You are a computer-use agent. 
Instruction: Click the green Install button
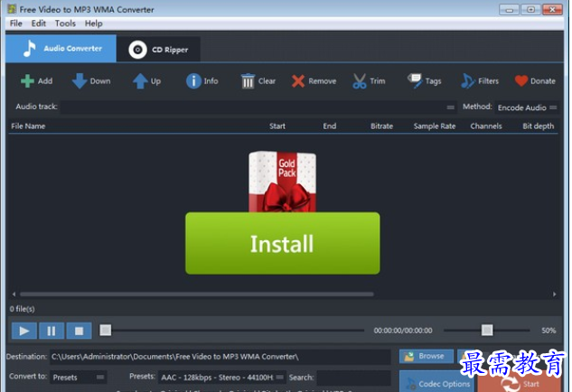click(282, 243)
